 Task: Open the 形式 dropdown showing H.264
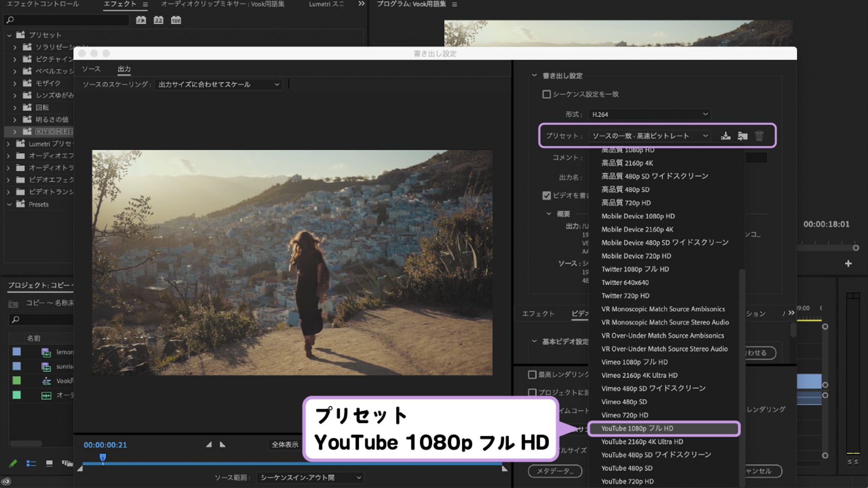(x=650, y=114)
